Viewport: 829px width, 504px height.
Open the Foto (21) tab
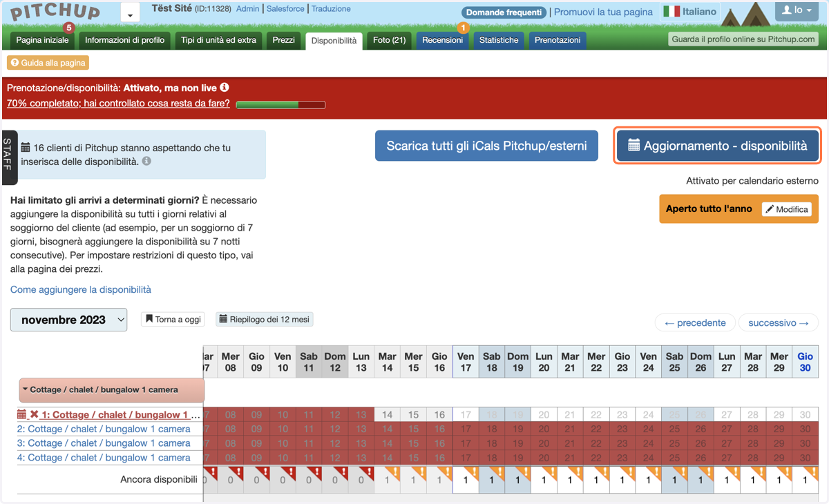click(389, 41)
